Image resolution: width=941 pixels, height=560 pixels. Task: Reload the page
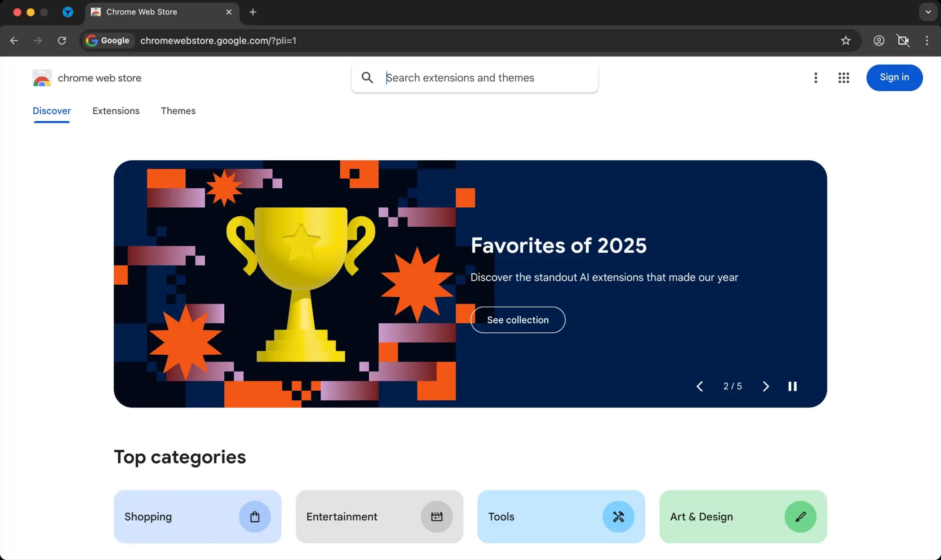coord(62,40)
